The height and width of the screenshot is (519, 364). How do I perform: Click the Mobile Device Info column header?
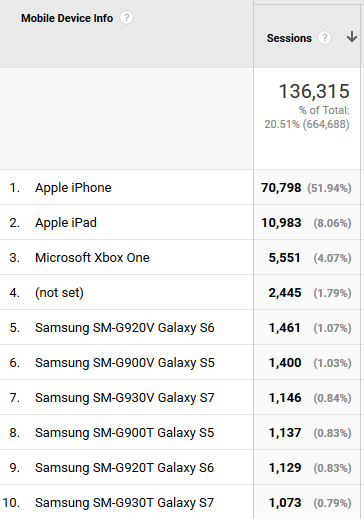point(67,18)
